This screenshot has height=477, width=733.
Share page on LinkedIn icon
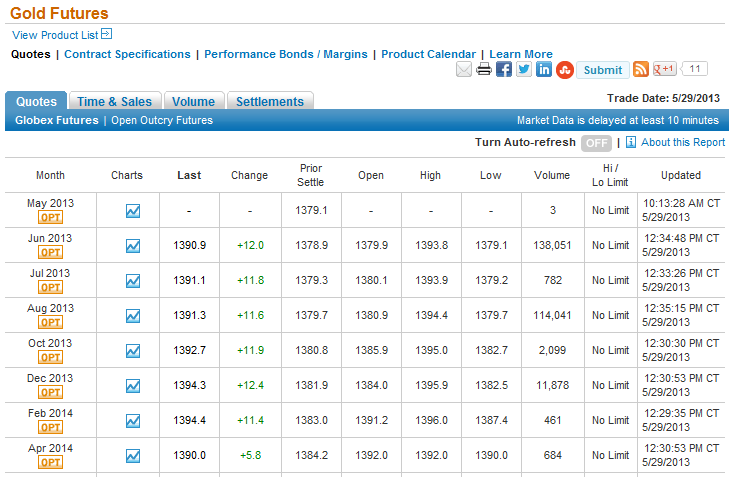(x=544, y=70)
